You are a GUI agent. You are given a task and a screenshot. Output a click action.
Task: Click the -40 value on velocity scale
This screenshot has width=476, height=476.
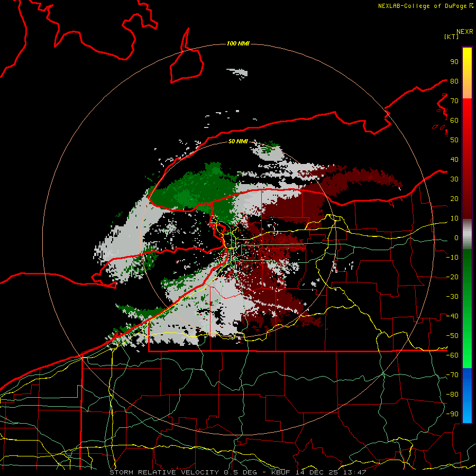[452, 316]
